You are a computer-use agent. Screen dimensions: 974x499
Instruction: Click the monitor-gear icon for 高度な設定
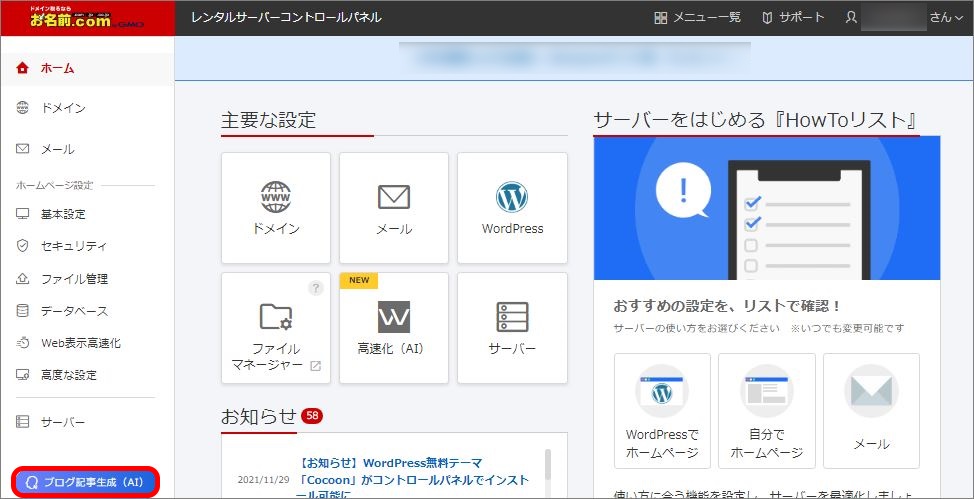click(22, 375)
